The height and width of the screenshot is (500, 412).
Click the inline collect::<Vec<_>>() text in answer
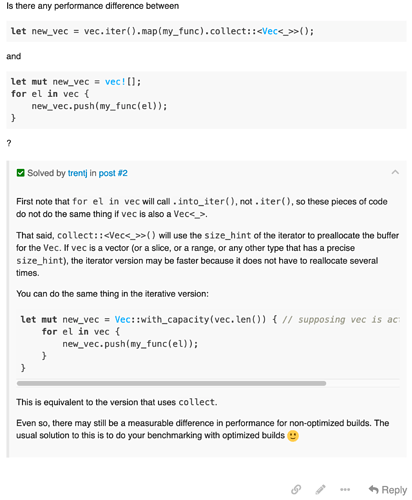[106, 235]
